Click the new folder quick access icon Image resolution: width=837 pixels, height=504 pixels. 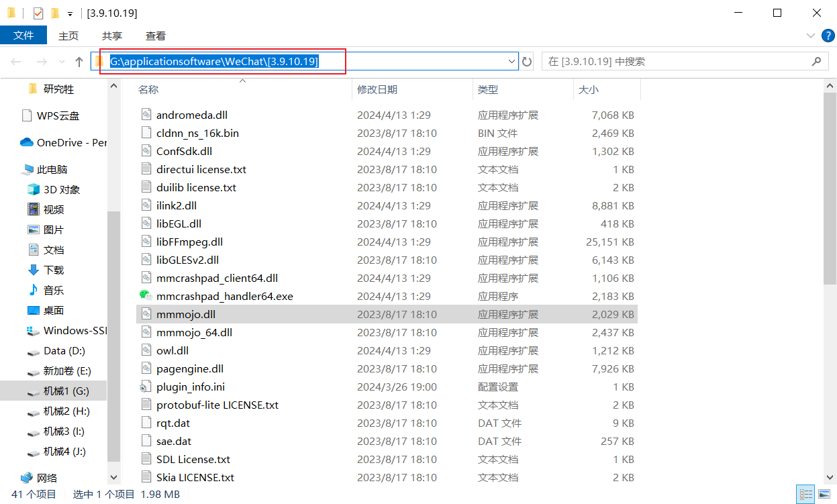pos(55,13)
